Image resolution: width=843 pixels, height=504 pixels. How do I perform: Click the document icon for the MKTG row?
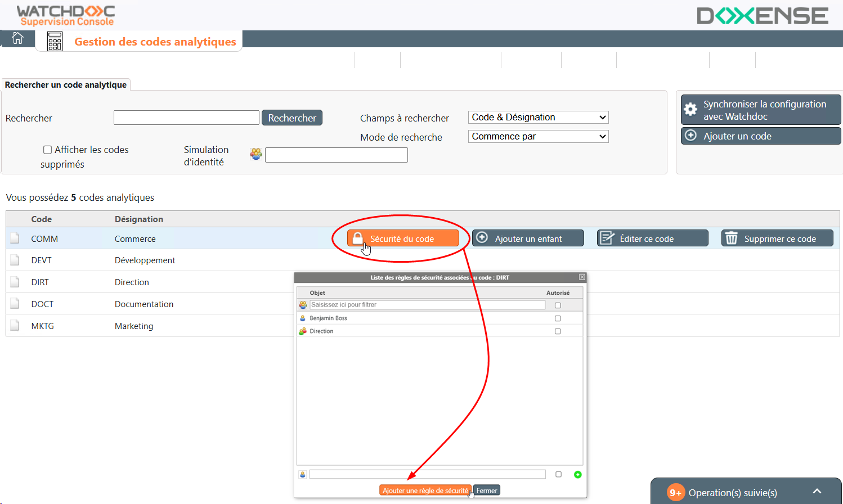[x=15, y=326]
